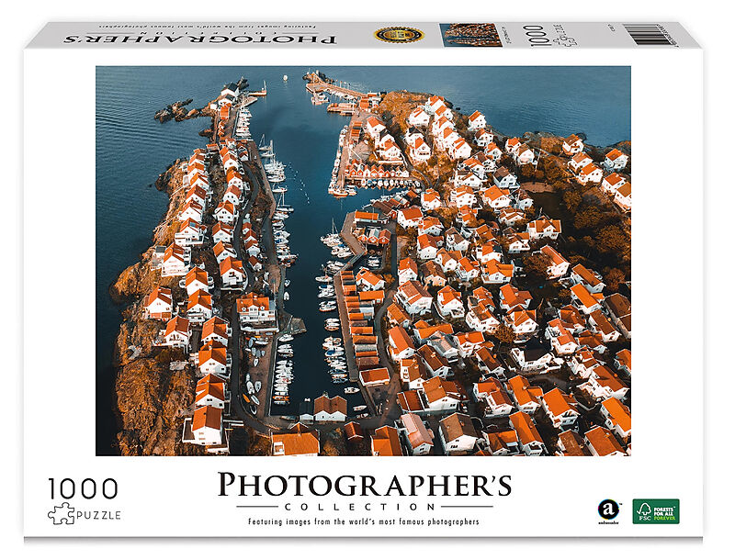Click the green FSC Forests For All logo
Screen dimensions: 735x560
point(655,511)
